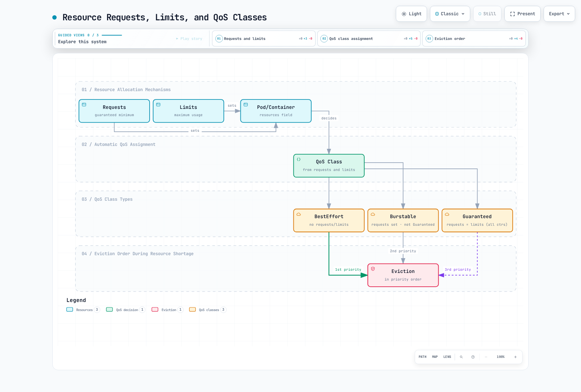Click step number 02 circle badge
This screenshot has height=392, width=581.
pyautogui.click(x=324, y=39)
